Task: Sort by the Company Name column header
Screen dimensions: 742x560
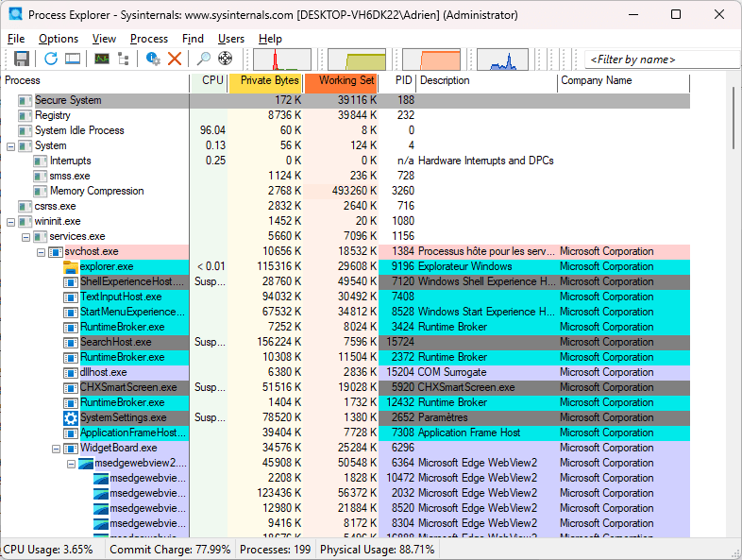Action: coord(624,81)
